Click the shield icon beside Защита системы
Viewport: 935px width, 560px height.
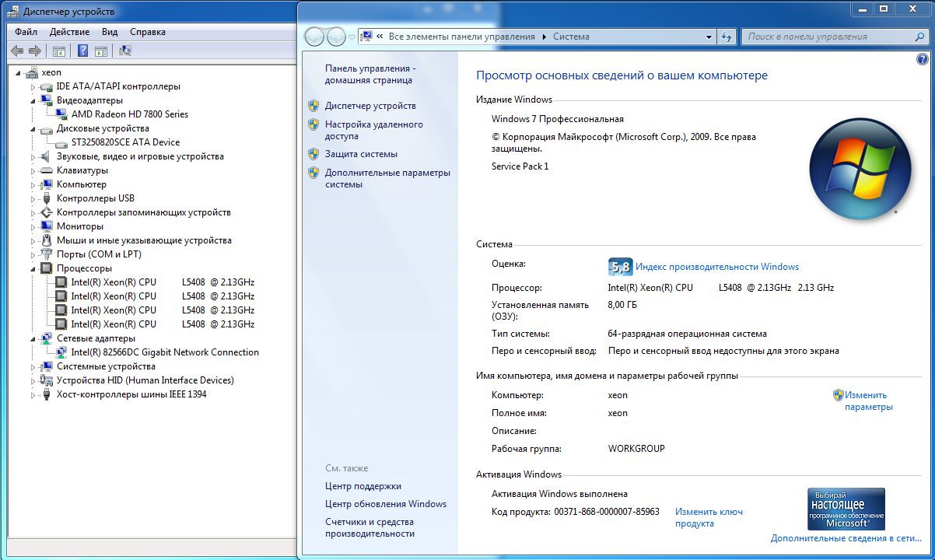tap(313, 154)
